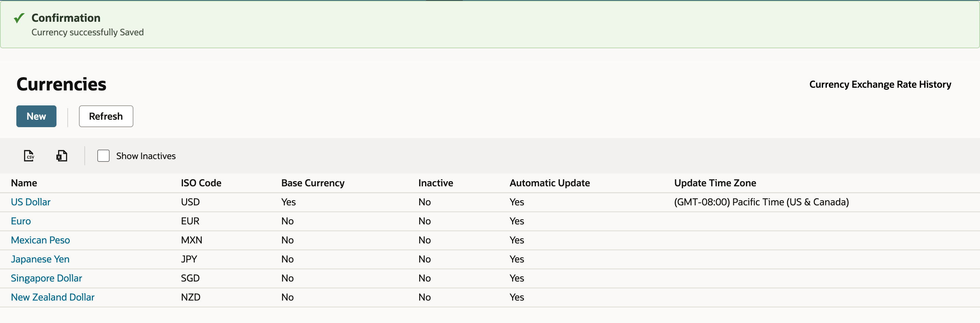Select the USD ISO code cell

point(190,202)
